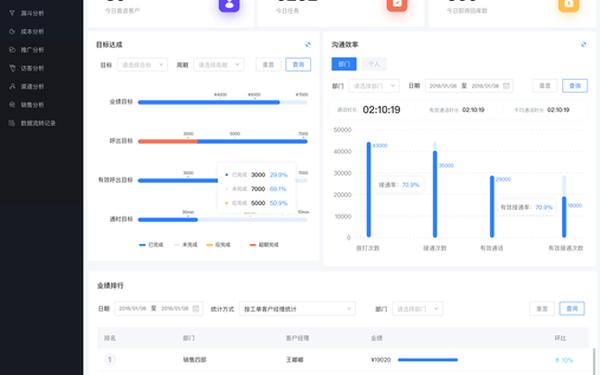Click 通时目标 progress bar
The image size is (600, 375).
click(222, 220)
